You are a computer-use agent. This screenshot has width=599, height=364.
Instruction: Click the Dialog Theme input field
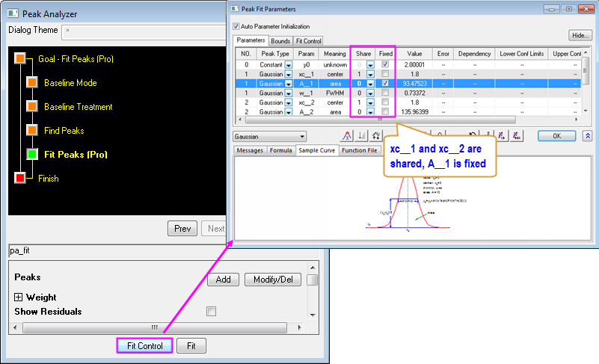click(x=142, y=31)
